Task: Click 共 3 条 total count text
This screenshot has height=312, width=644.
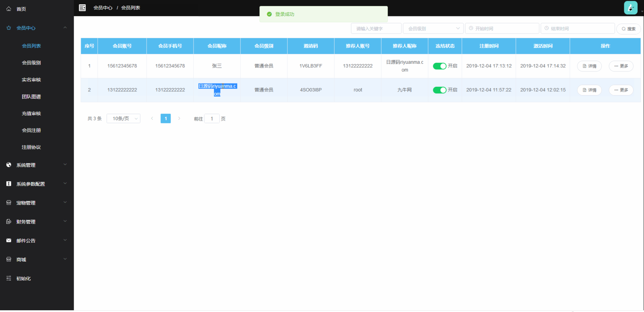Action: (94, 118)
